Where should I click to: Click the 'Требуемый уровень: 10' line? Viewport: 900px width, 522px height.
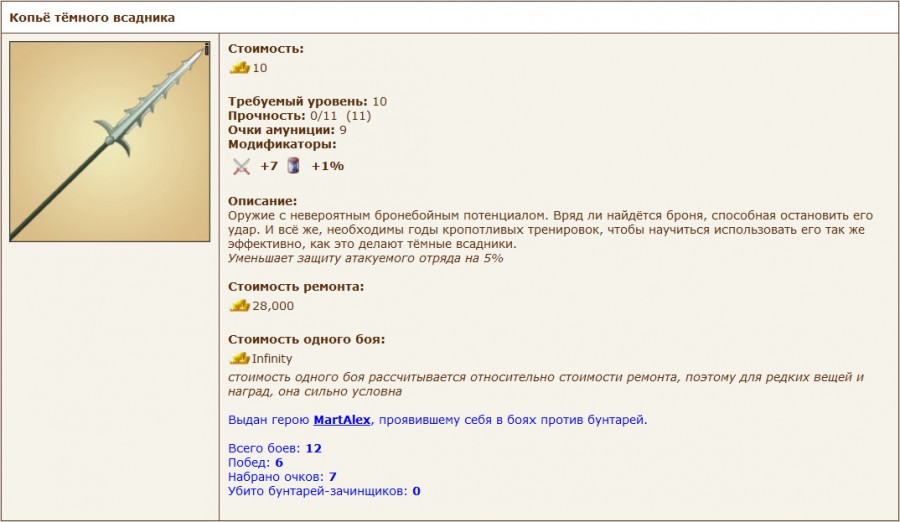(x=307, y=102)
